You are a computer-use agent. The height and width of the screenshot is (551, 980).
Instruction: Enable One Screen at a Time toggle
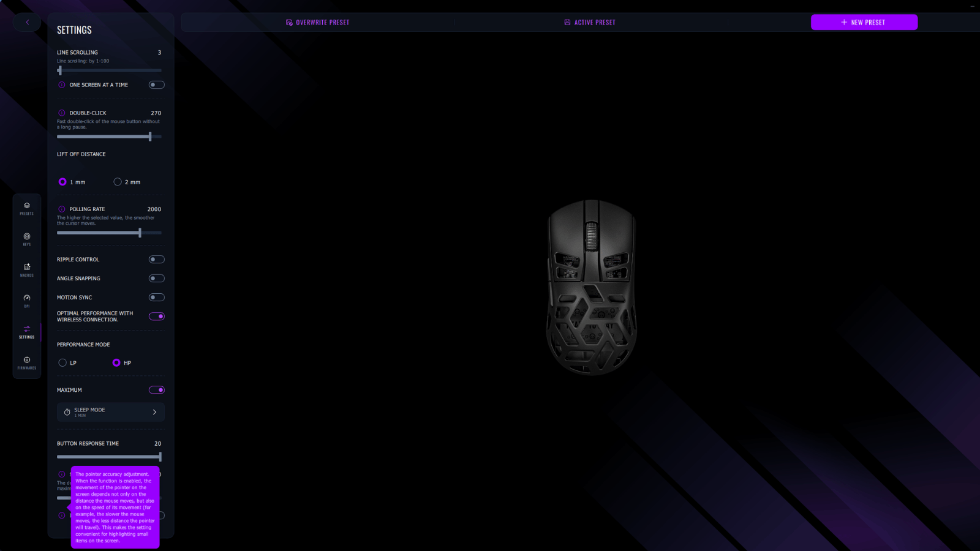tap(156, 85)
